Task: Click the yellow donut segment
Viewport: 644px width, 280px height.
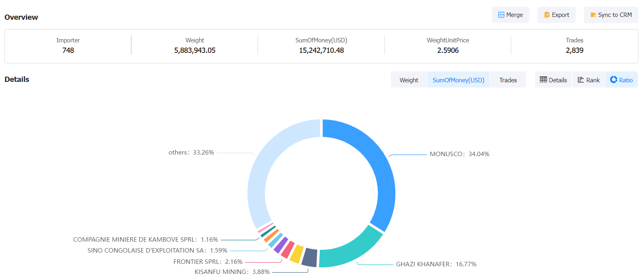Action: pos(297,254)
